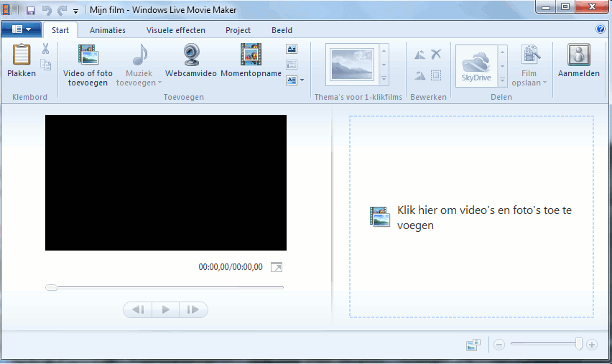612x364 pixels.
Task: Save the project with the floppy icon
Action: pos(30,10)
